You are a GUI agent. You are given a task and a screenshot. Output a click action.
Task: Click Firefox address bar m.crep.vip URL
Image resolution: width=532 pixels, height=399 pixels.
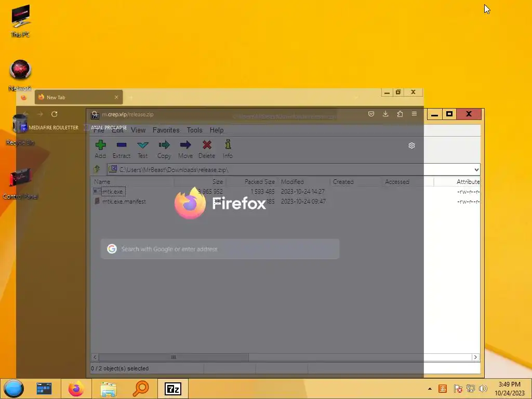pyautogui.click(x=128, y=114)
